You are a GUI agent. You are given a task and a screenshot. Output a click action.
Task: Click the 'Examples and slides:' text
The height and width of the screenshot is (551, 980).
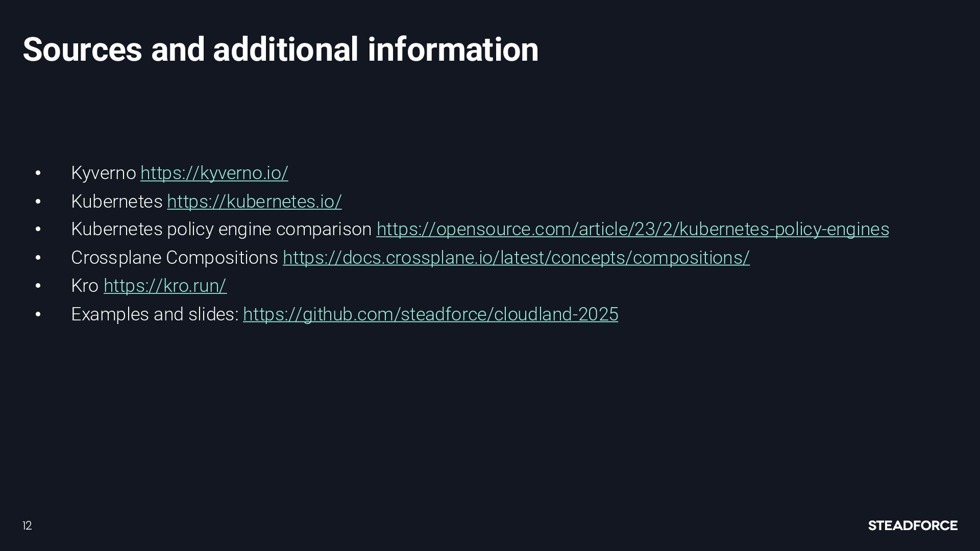pyautogui.click(x=155, y=314)
